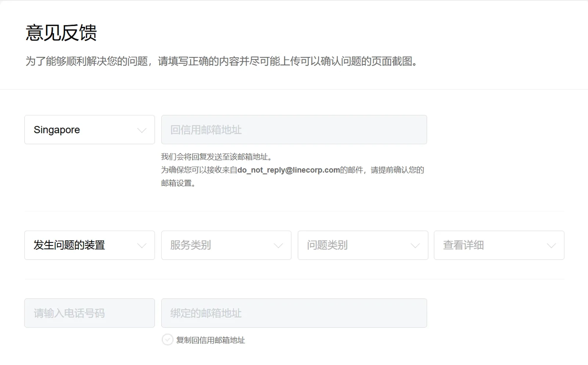
Task: Click the do_not_reply@linecorp.com address text
Action: tap(288, 170)
